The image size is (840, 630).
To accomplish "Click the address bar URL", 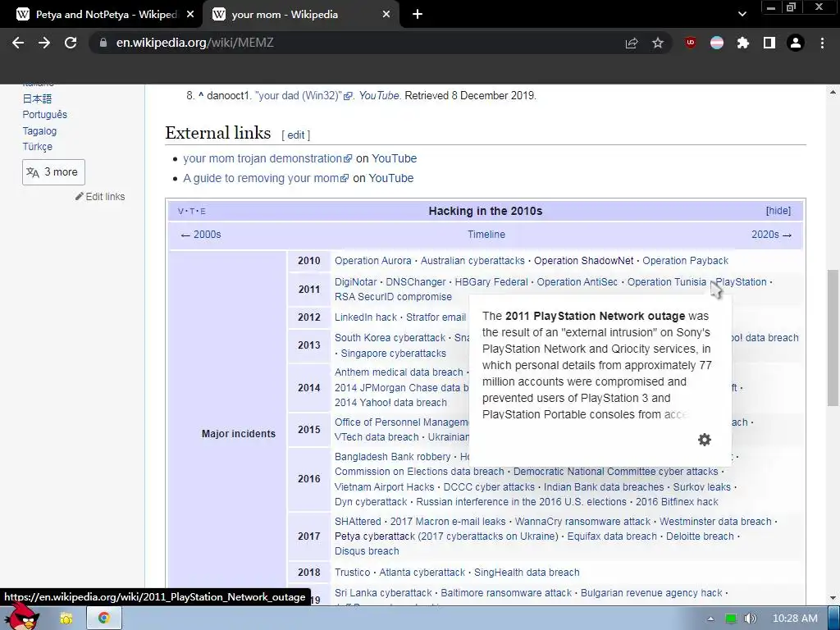I will 195,43.
